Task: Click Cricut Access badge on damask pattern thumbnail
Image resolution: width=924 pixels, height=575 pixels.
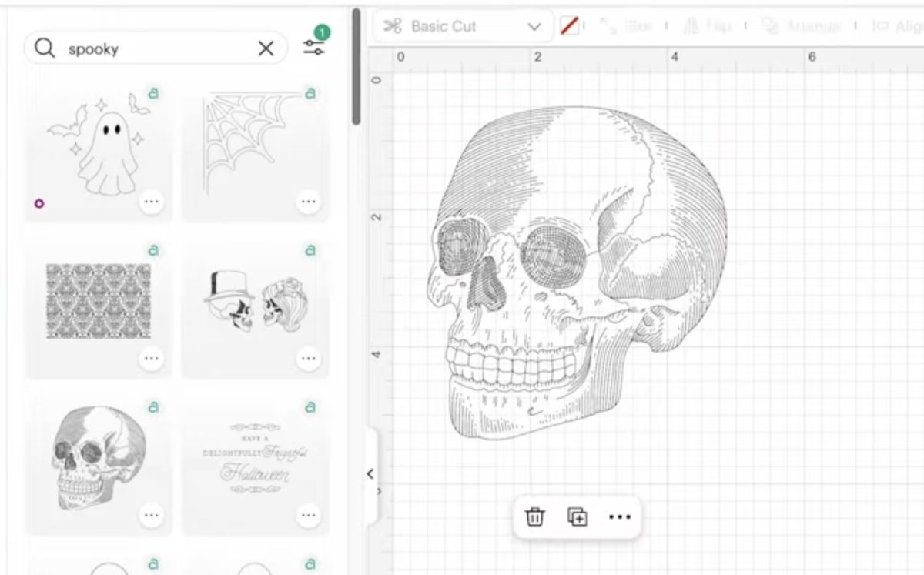Action: click(x=153, y=250)
